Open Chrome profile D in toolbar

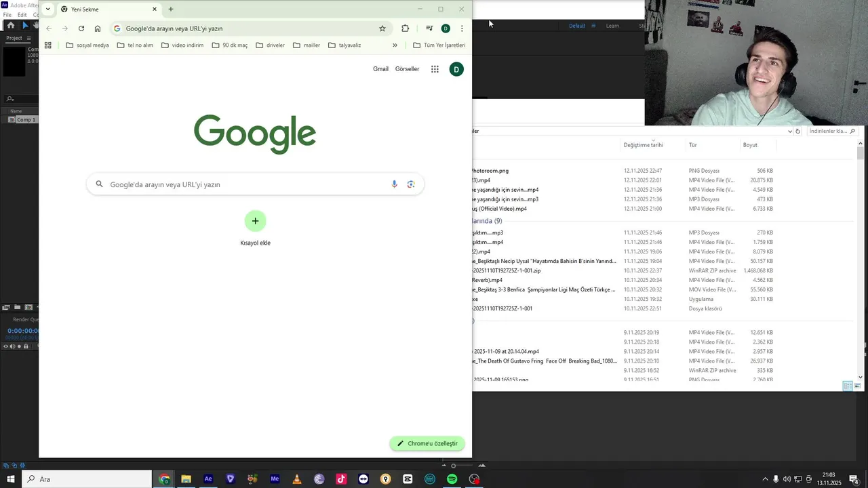446,28
